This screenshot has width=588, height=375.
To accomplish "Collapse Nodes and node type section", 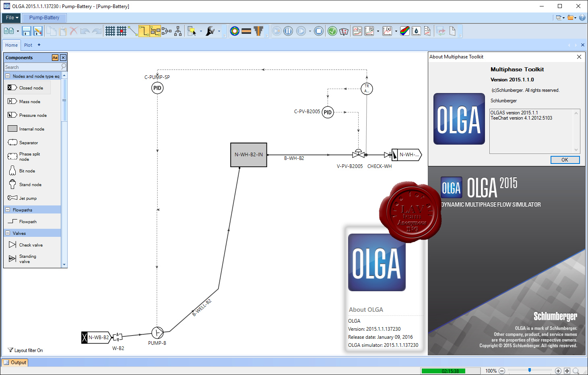I will [x=8, y=76].
